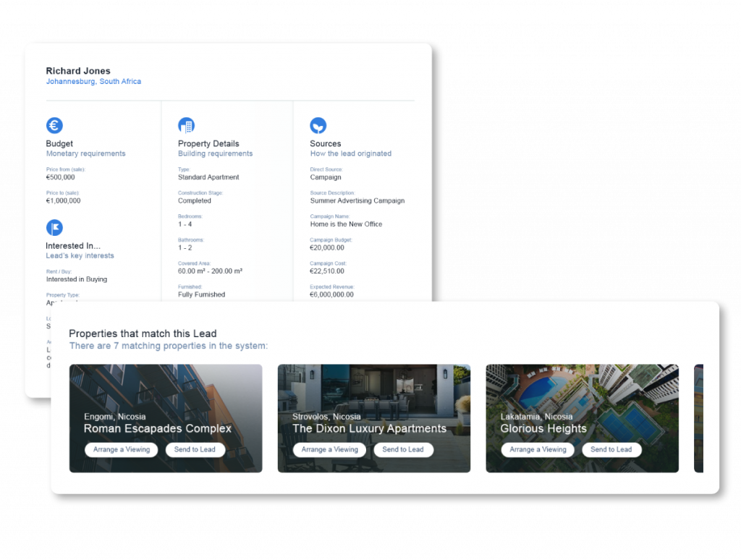This screenshot has height=560, width=741.
Task: Select the €6,000,000.00 expected revenue
Action: (331, 294)
